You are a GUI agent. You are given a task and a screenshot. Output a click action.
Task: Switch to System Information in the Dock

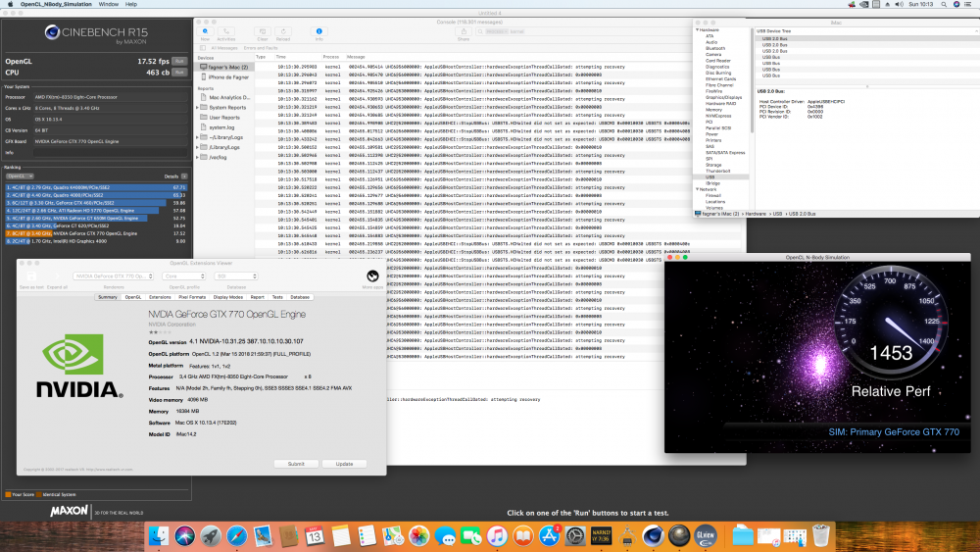[x=627, y=535]
